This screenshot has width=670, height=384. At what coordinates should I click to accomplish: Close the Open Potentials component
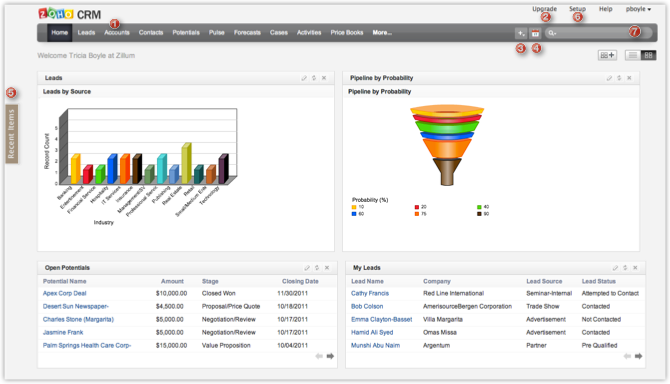327,268
